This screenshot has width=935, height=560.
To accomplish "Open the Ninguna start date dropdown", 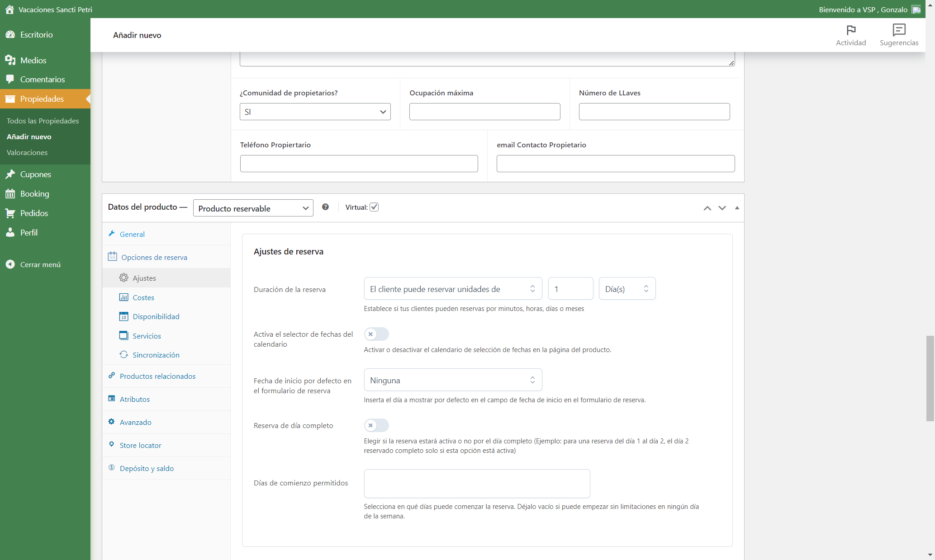I will coord(453,380).
